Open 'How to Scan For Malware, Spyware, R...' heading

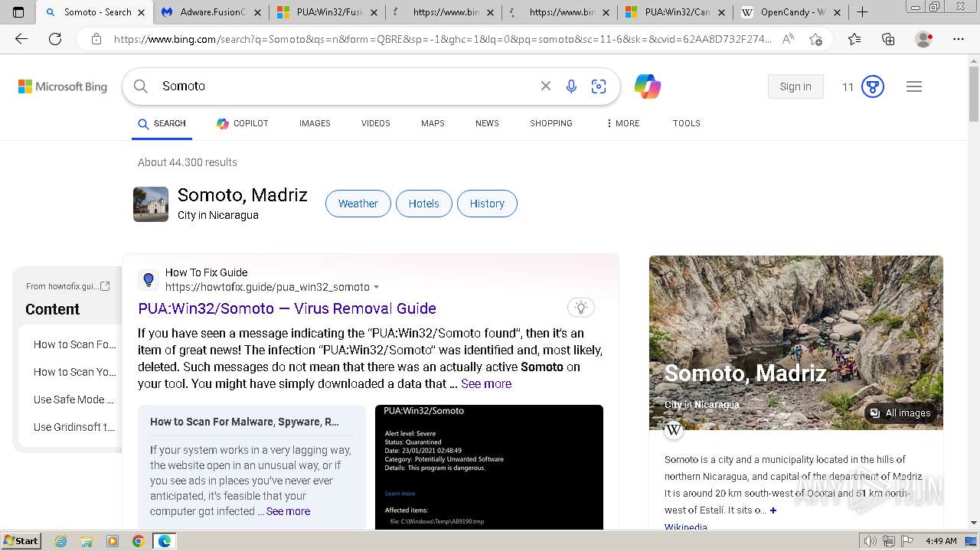point(244,422)
